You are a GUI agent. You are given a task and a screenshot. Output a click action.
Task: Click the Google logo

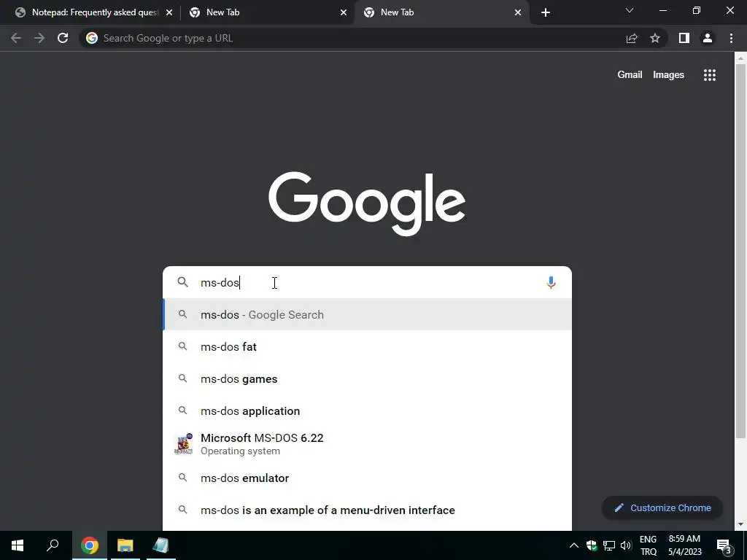367,204
